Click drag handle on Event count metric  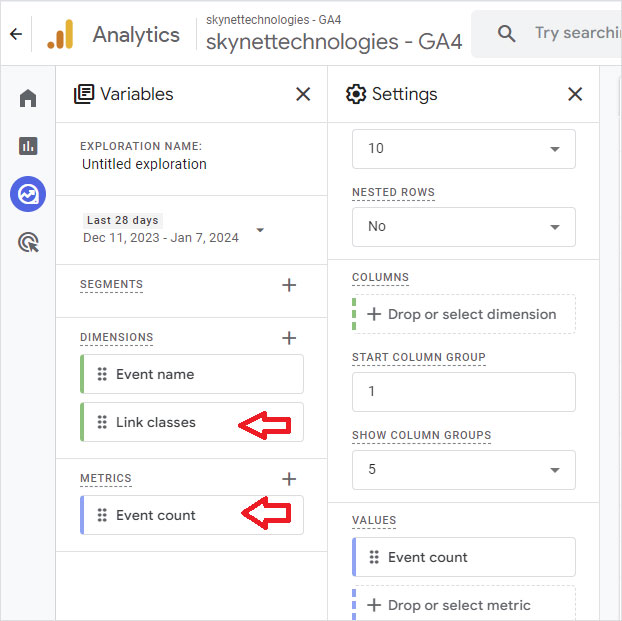[102, 515]
